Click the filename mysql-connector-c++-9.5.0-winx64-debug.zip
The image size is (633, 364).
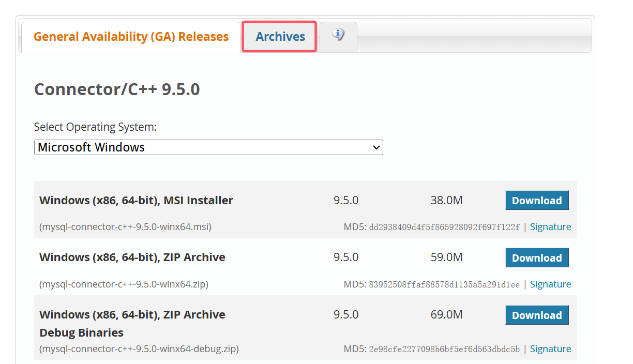pos(139,349)
